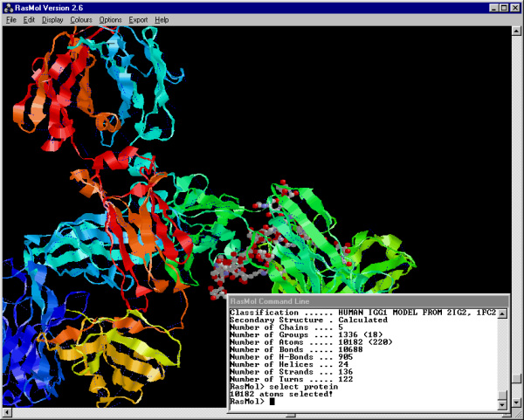Click the Command Line scrollbar thumb
The width and height of the screenshot is (524, 420).
pos(501,394)
